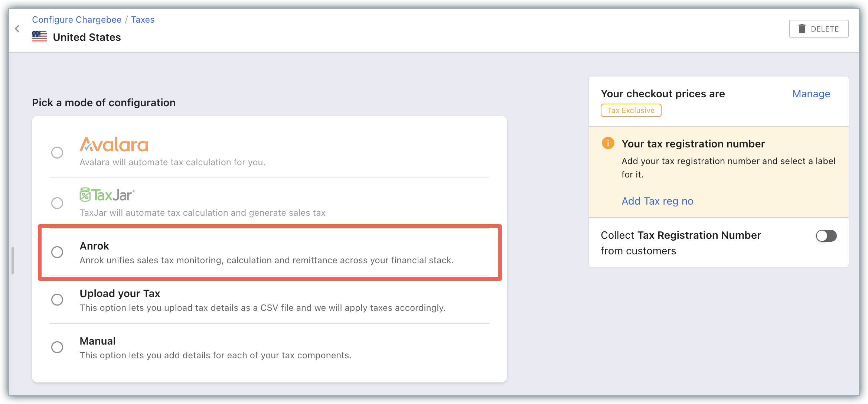
Task: Click the TaxJar logo
Action: 107,195
